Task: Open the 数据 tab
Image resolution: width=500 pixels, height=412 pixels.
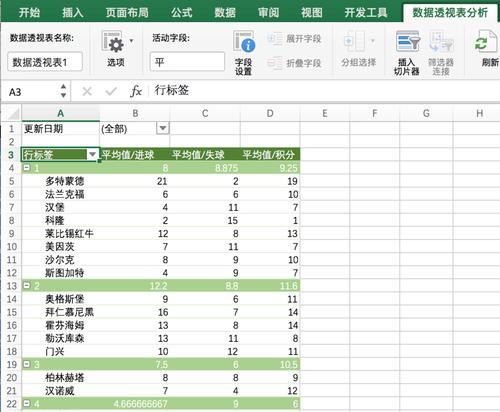Action: [225, 13]
